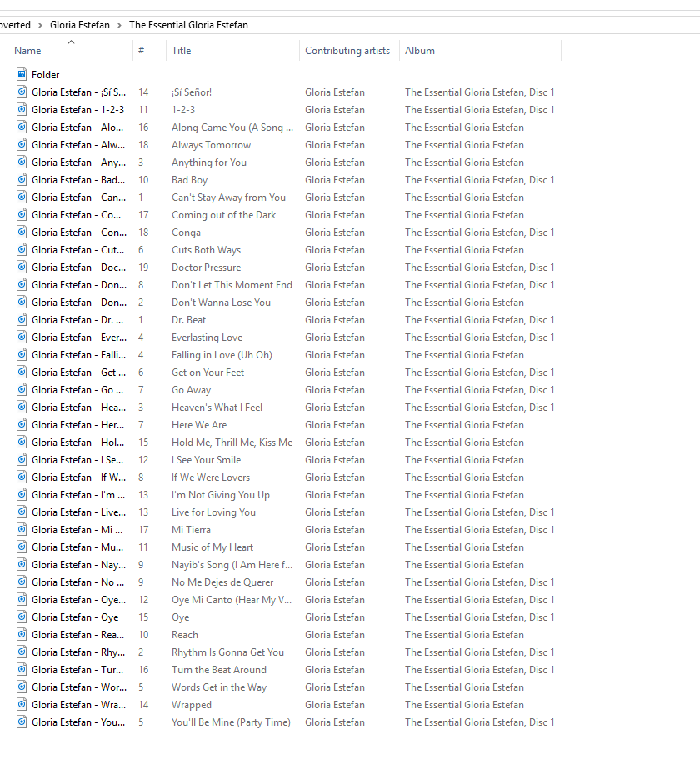Click the Everlasting Love file icon
The width and height of the screenshot is (700, 770).
click(x=22, y=337)
